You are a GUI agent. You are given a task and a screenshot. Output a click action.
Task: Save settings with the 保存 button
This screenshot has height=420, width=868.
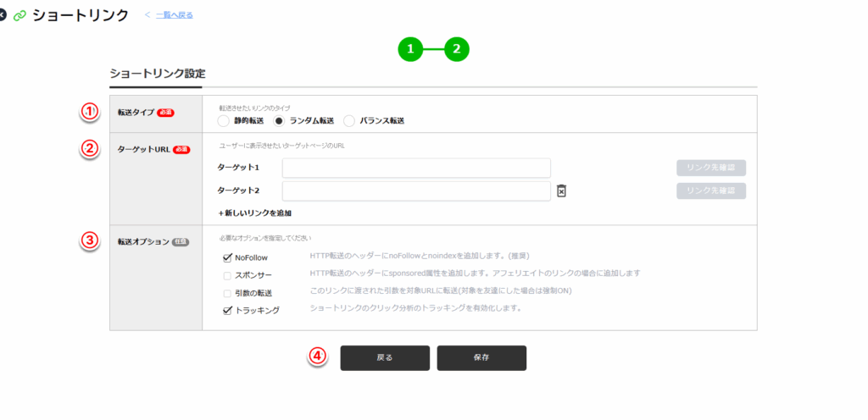[481, 358]
